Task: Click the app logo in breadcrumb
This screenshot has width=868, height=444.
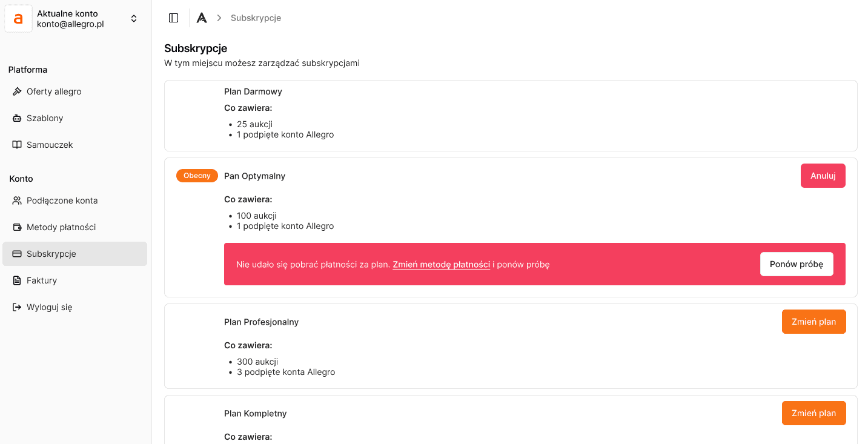Action: (x=202, y=18)
